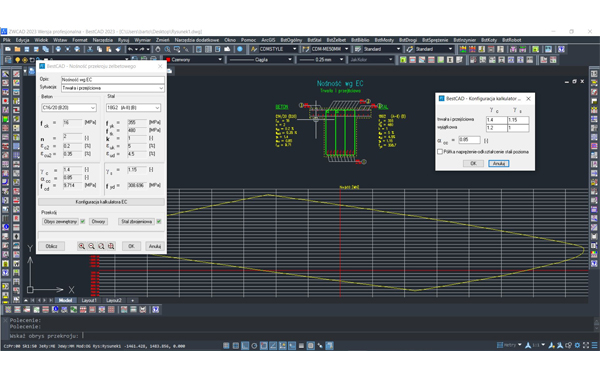Click the Print icon in toolbar

pyautogui.click(x=58, y=49)
